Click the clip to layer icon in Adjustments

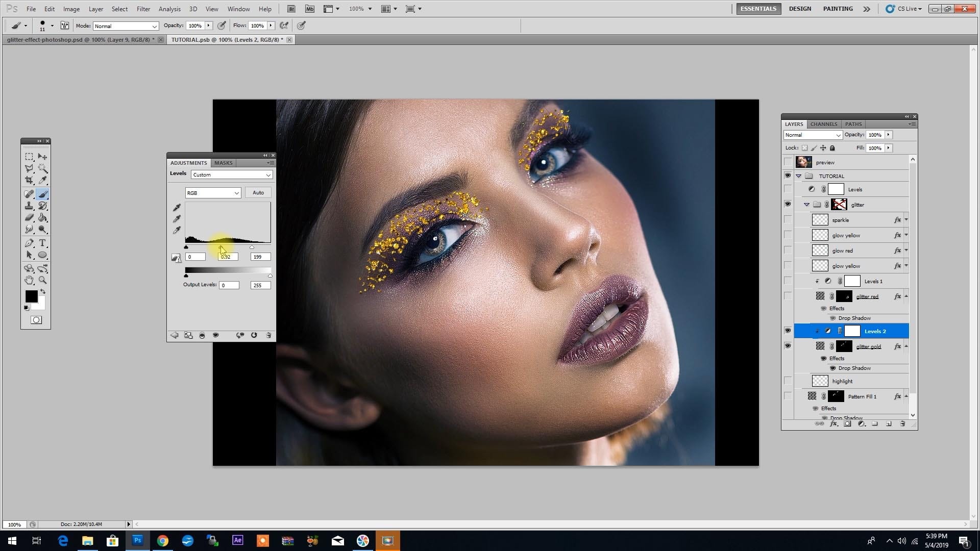pos(202,335)
